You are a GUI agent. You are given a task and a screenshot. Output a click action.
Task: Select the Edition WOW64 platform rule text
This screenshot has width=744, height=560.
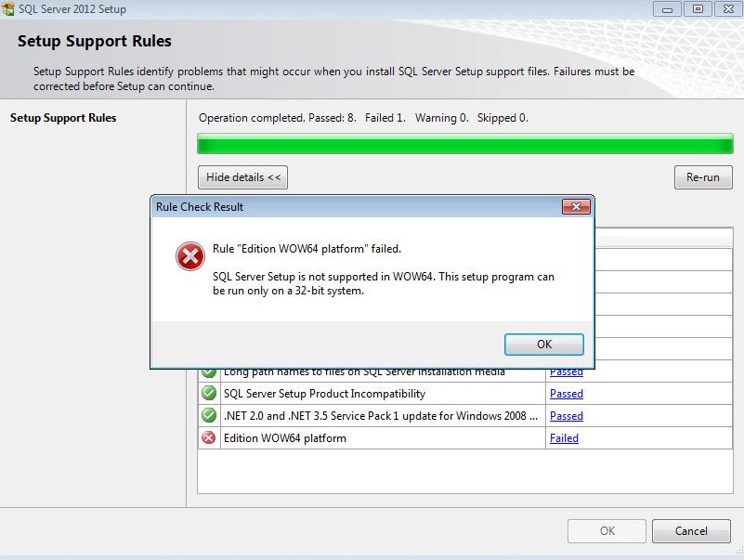(x=285, y=438)
